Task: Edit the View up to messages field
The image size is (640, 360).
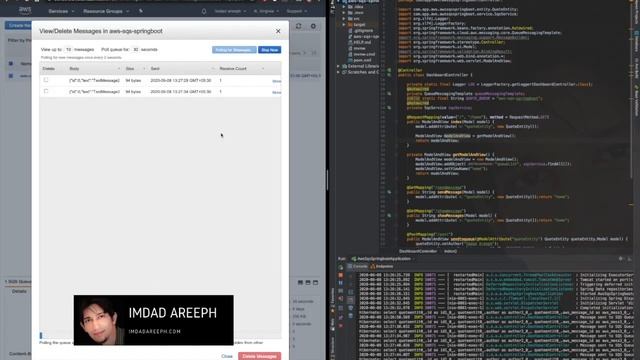Action: [x=68, y=49]
